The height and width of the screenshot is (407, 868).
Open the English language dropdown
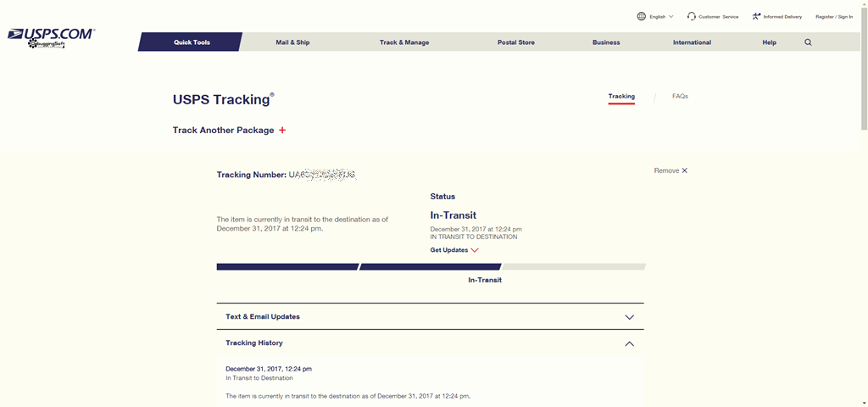pos(661,17)
